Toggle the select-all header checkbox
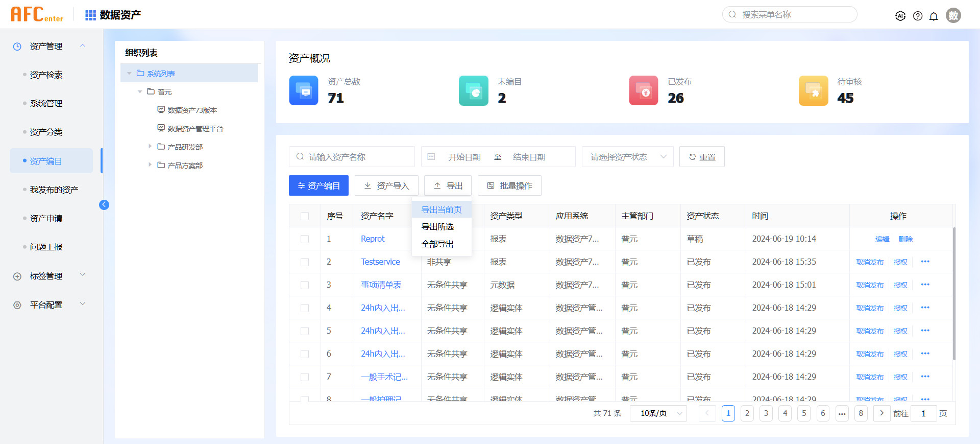 tap(305, 216)
